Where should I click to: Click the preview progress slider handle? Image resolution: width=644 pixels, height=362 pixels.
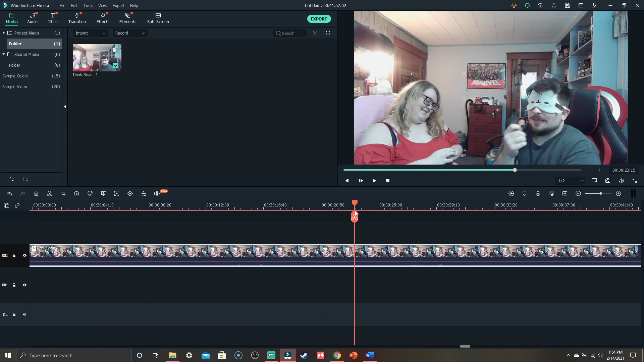pos(515,170)
